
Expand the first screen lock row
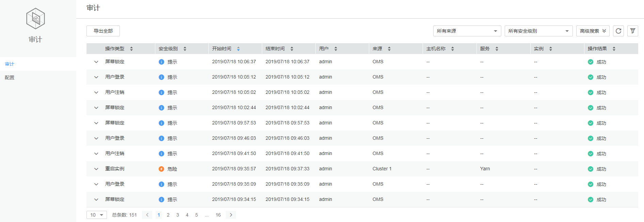coord(96,62)
